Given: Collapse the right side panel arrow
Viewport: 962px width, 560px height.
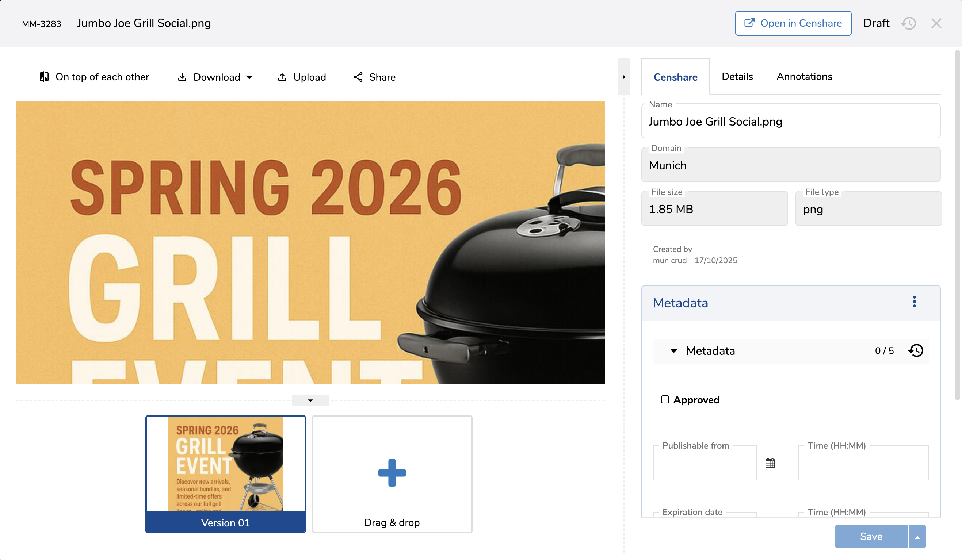Looking at the screenshot, I should 624,77.
